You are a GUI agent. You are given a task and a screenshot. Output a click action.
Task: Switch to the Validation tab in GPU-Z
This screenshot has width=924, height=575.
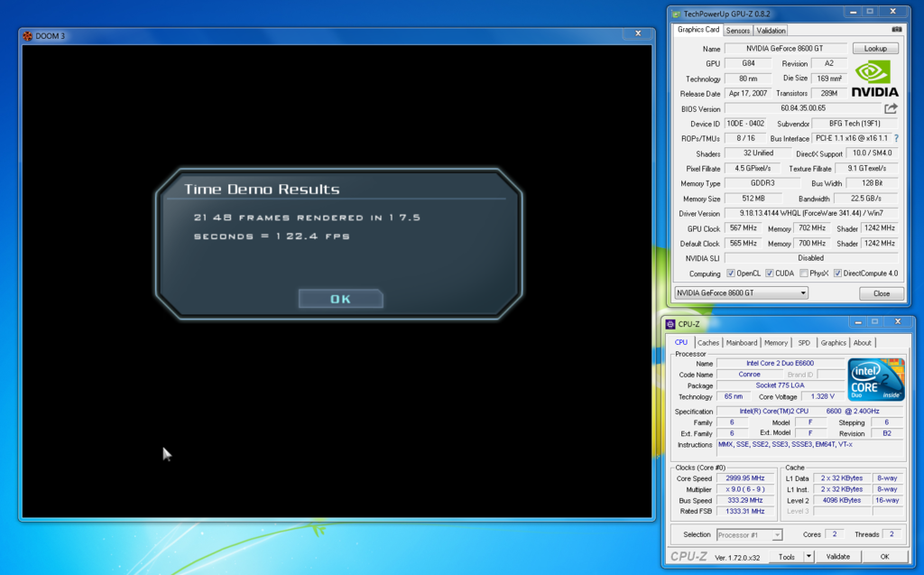point(771,31)
